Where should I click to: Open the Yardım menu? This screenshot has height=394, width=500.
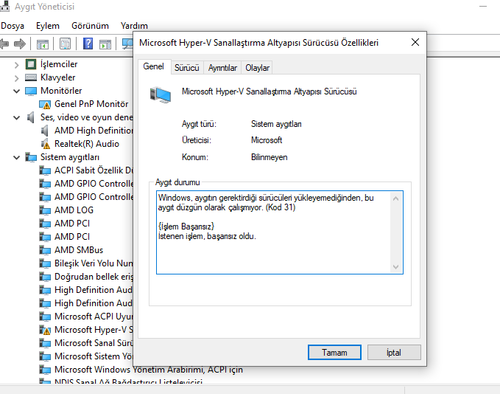(134, 26)
